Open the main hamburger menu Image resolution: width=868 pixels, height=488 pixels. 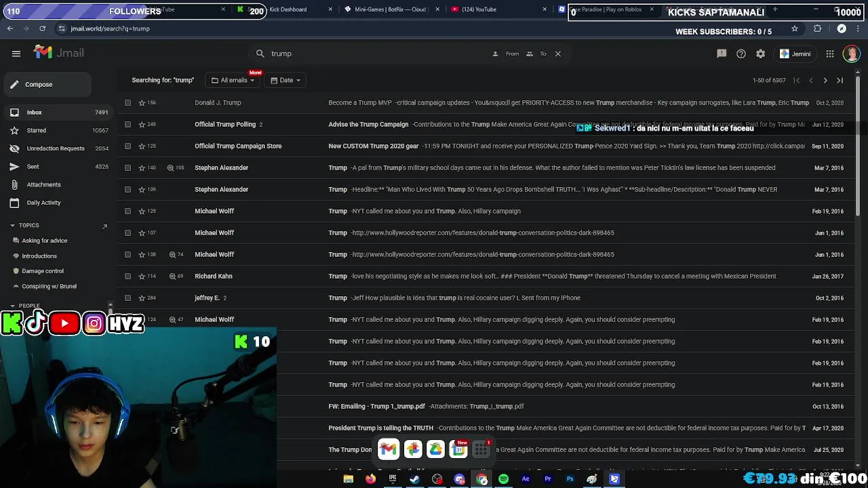click(x=16, y=54)
